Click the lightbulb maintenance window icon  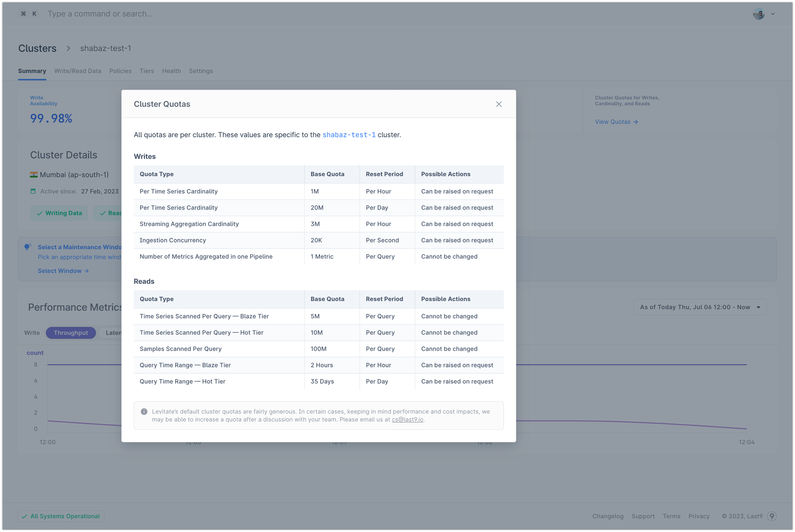(27, 247)
